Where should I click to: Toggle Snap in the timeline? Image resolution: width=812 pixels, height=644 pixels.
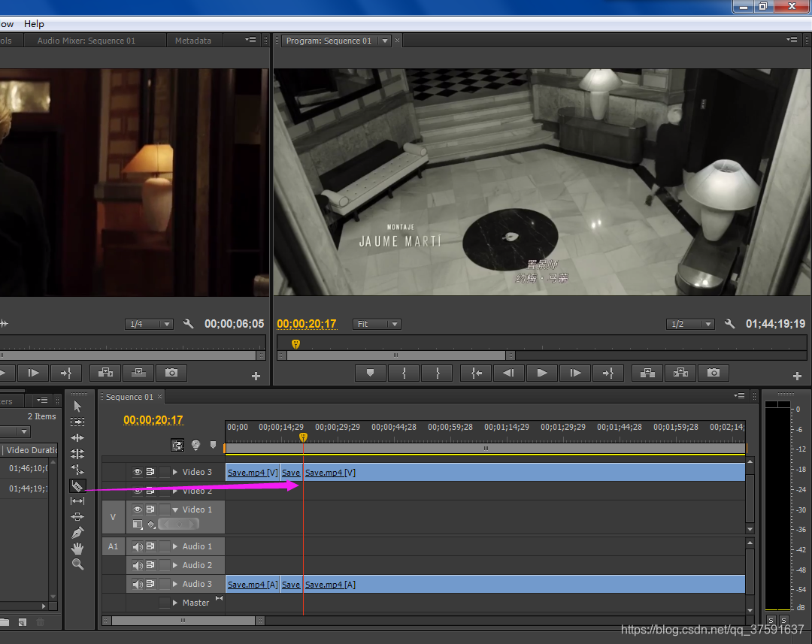point(177,445)
